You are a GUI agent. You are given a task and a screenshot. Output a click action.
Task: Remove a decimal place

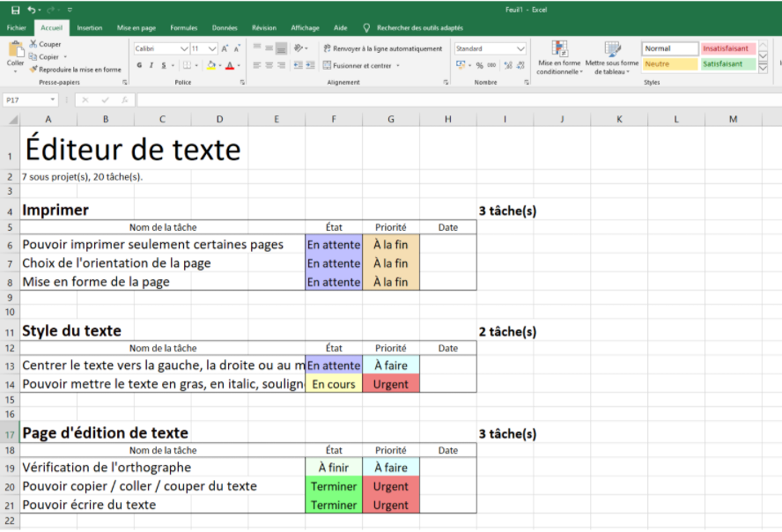(520, 65)
